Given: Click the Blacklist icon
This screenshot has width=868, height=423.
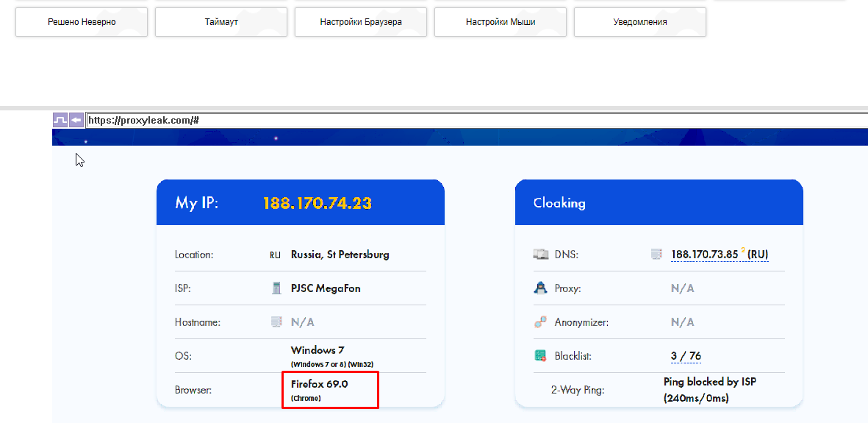Looking at the screenshot, I should (541, 356).
